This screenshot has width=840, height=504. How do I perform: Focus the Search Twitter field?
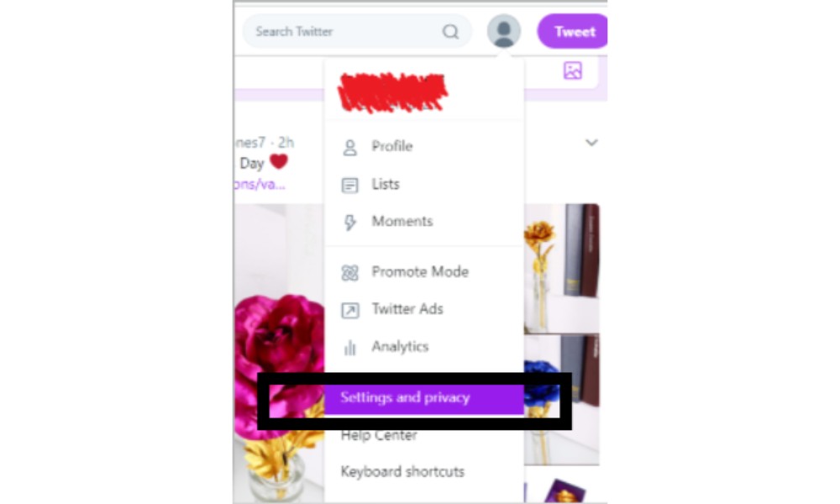point(357,32)
